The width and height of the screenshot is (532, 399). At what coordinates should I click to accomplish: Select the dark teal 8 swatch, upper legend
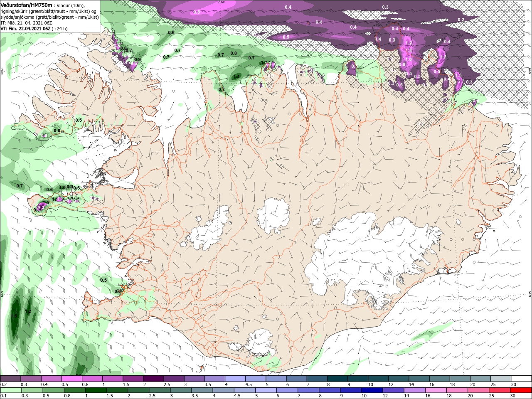coord(337,379)
